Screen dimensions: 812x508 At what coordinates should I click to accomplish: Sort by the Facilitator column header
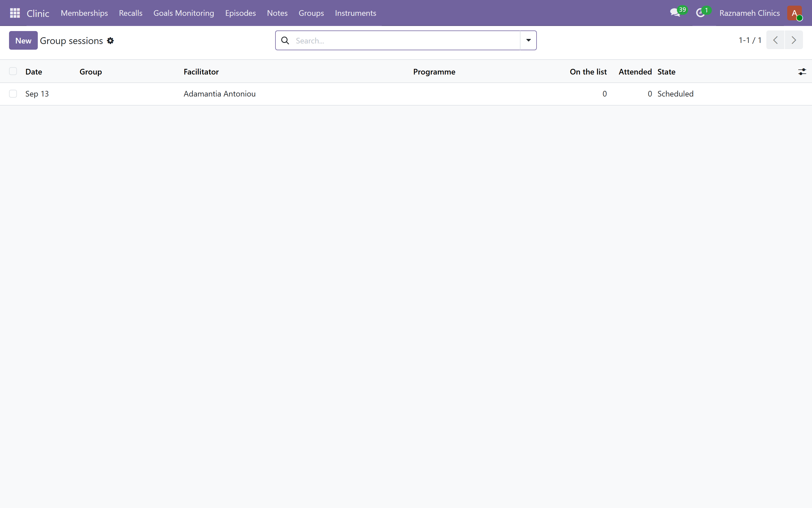click(201, 72)
